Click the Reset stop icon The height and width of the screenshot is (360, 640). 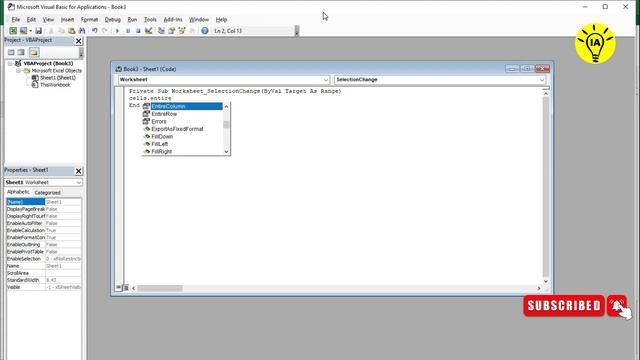[138, 31]
